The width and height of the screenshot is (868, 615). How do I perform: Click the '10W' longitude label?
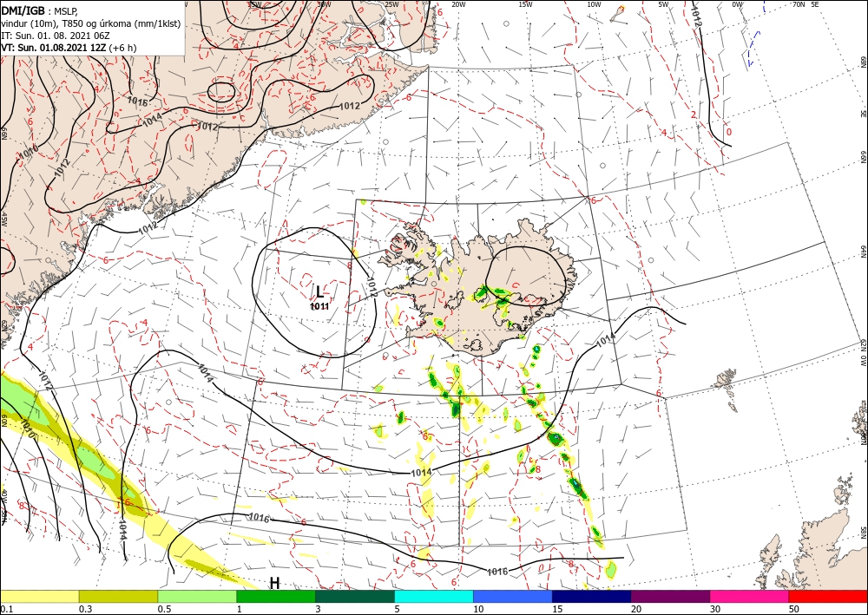tap(594, 4)
